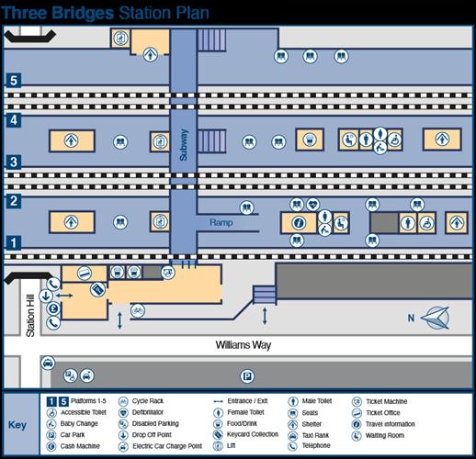The width and height of the screenshot is (476, 459).
Task: Click the Drop Off Point arrow icon
Action: (46, 296)
